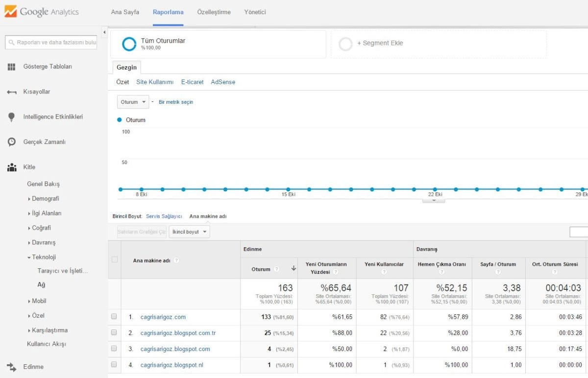Open Genel Bakış under Kitle
Image resolution: width=588 pixels, height=378 pixels.
pyautogui.click(x=43, y=184)
